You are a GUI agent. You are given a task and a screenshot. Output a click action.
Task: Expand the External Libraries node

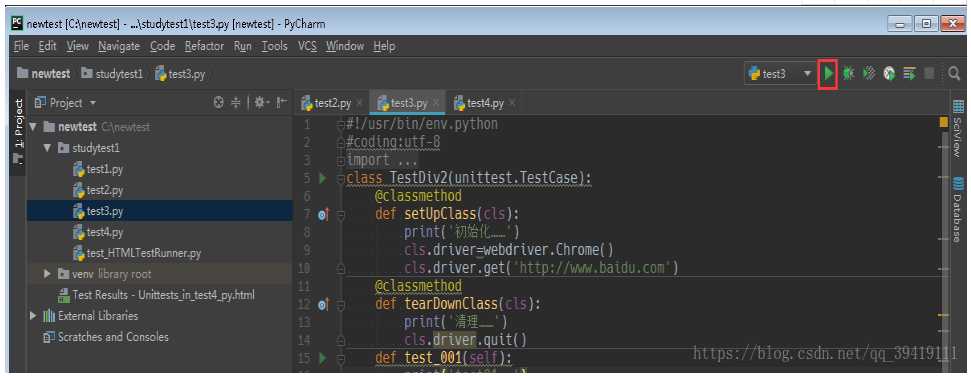[33, 316]
